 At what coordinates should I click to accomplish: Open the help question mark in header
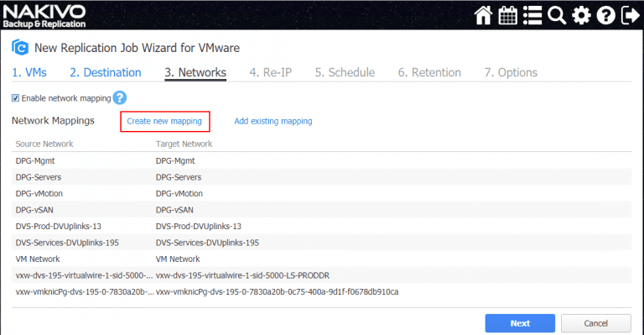(x=605, y=16)
